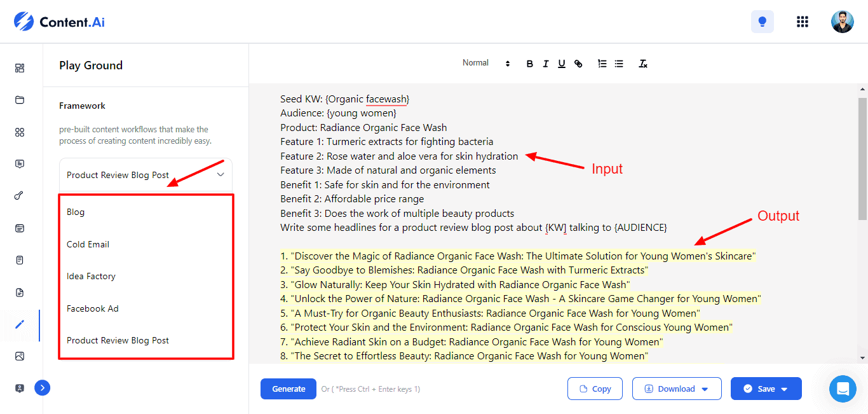This screenshot has height=414, width=868.
Task: Click the lightbulb icon in header
Action: (x=762, y=22)
